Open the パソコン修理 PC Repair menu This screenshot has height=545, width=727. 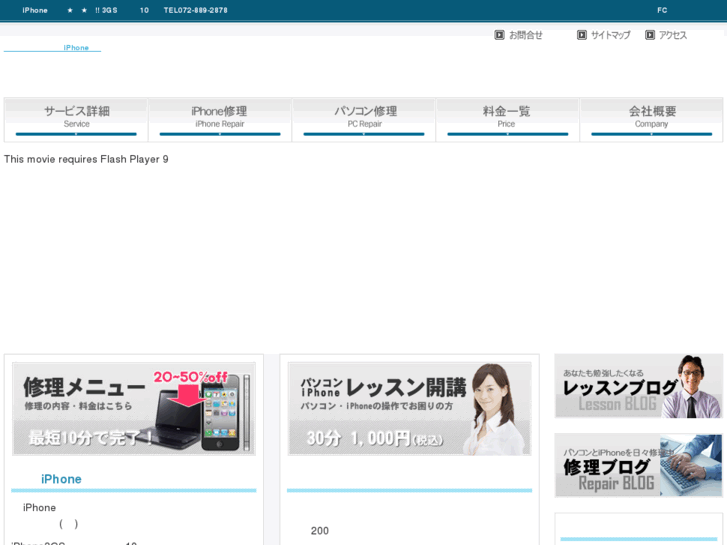click(x=364, y=120)
